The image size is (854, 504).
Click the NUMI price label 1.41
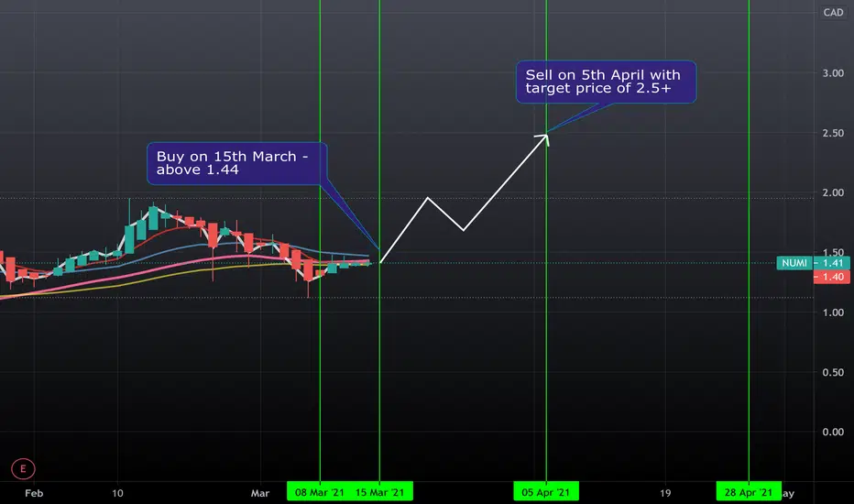pyautogui.click(x=813, y=263)
